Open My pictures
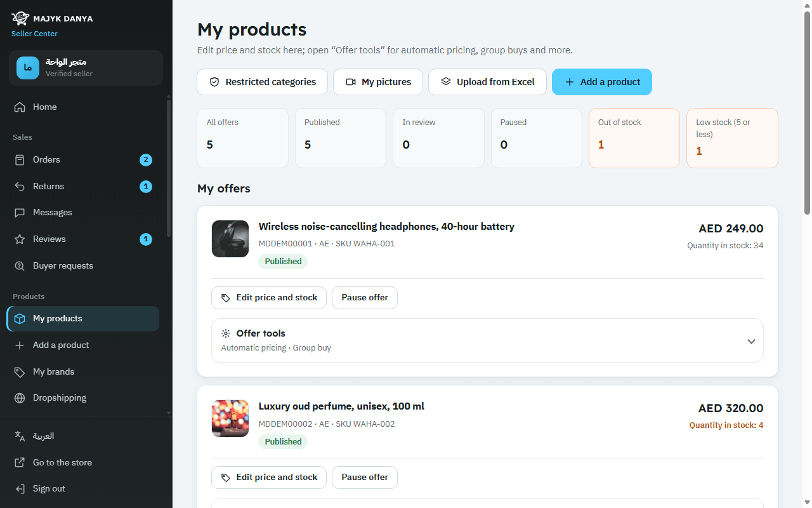The width and height of the screenshot is (812, 508). [378, 82]
